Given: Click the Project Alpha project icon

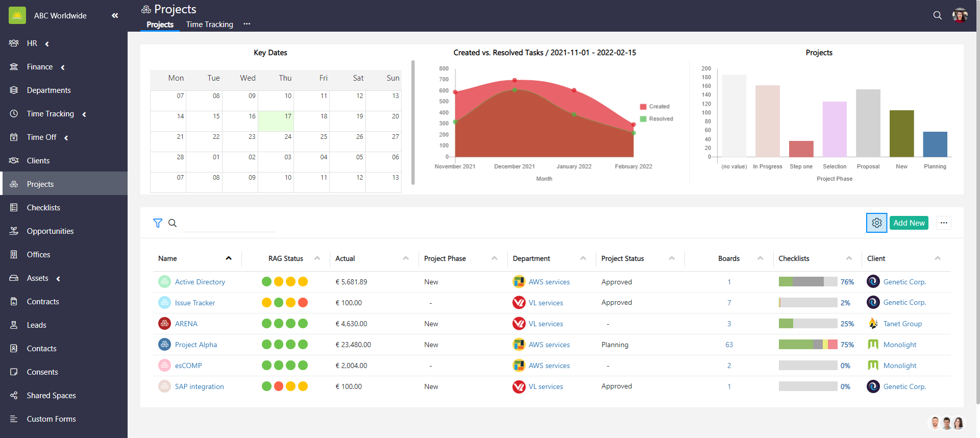Looking at the screenshot, I should 164,345.
